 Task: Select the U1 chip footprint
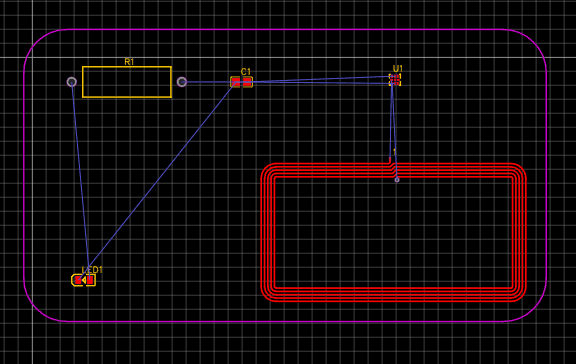[395, 80]
